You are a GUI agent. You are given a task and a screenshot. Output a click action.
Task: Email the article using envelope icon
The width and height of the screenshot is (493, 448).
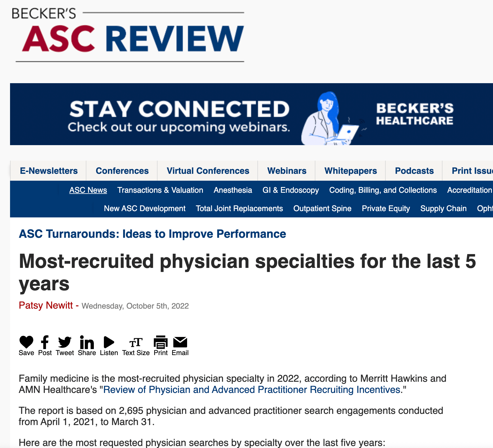pos(180,342)
